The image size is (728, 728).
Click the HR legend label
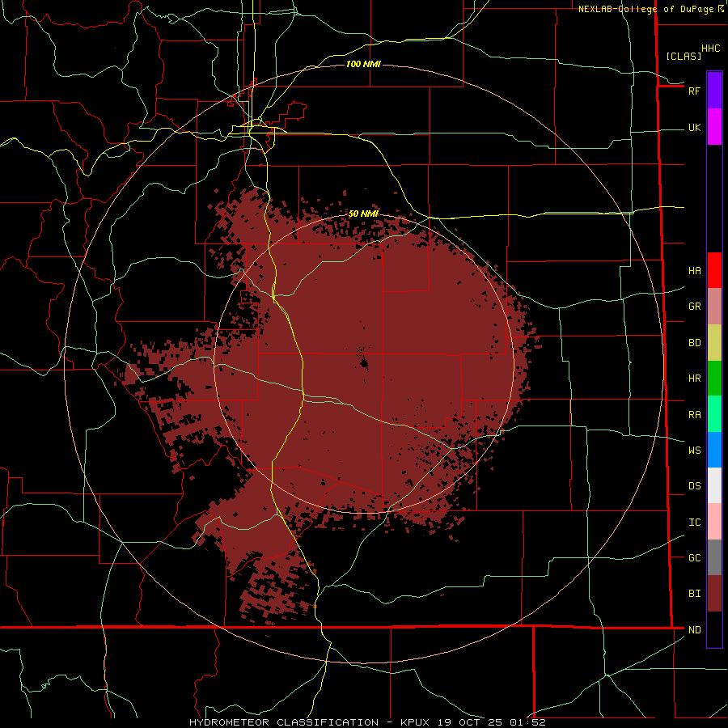pos(695,379)
